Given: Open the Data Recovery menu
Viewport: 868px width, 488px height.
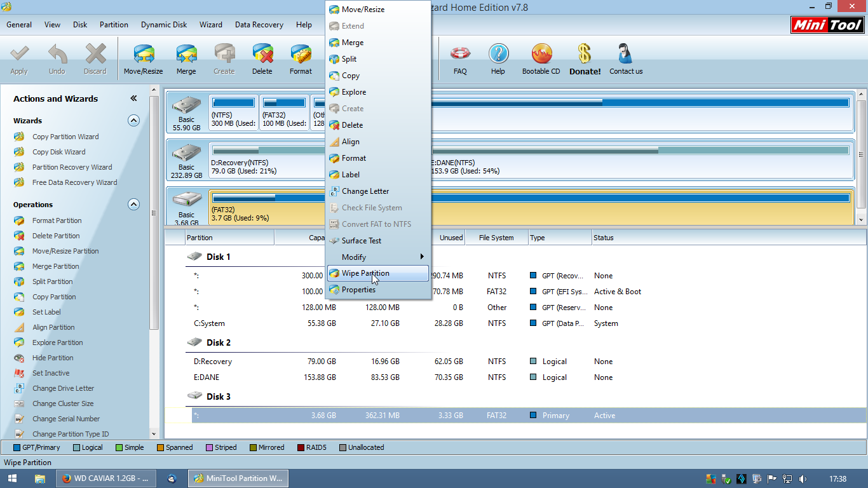Looking at the screenshot, I should tap(259, 25).
